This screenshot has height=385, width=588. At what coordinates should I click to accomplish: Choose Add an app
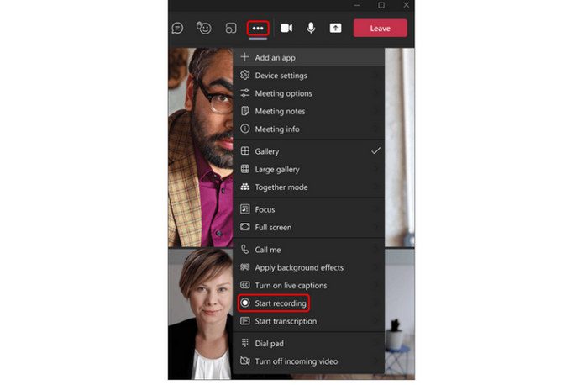(x=308, y=57)
